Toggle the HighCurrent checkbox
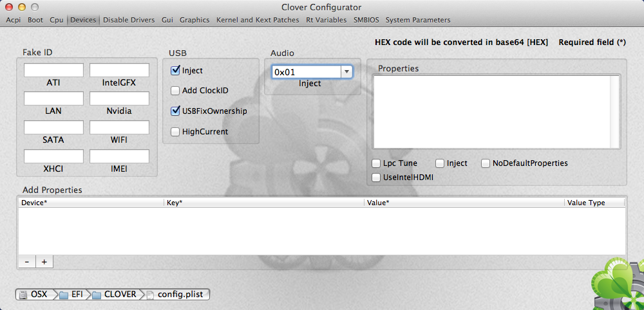 point(176,132)
